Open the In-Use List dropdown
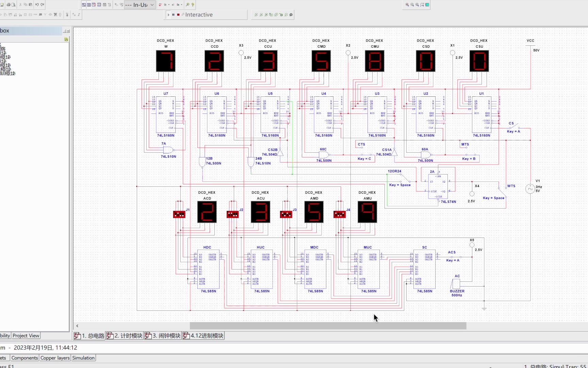This screenshot has height=368, width=588. (x=140, y=5)
